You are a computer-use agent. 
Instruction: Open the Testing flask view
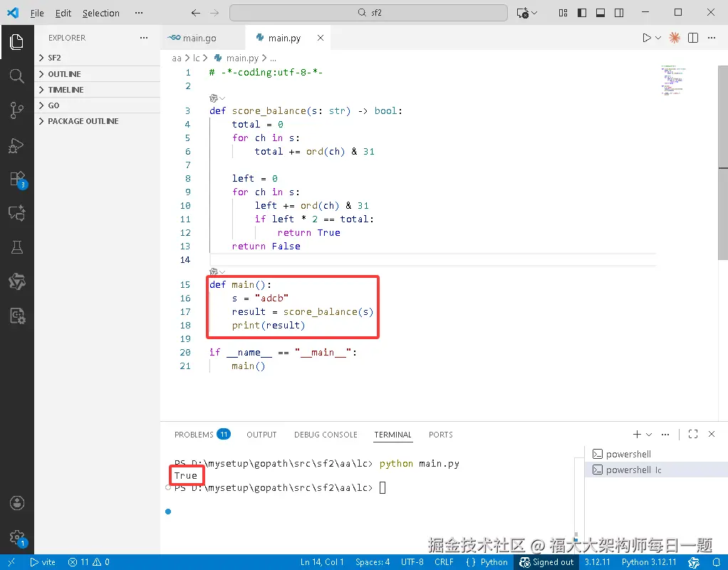tap(16, 247)
